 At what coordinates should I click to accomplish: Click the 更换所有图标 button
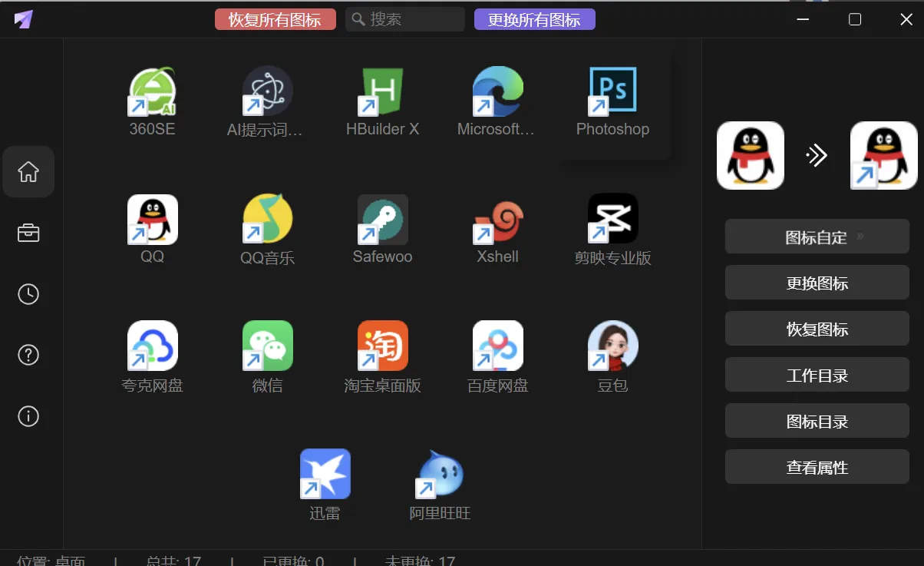coord(534,18)
